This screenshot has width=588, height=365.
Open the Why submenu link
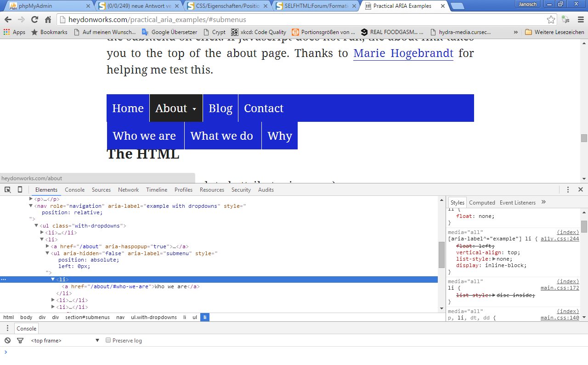pyautogui.click(x=280, y=136)
